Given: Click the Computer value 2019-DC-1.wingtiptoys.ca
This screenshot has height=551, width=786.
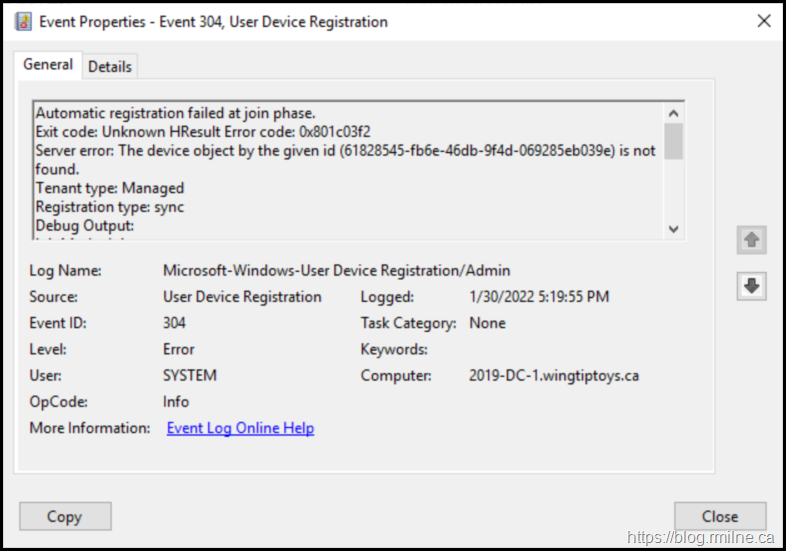Looking at the screenshot, I should (553, 376).
